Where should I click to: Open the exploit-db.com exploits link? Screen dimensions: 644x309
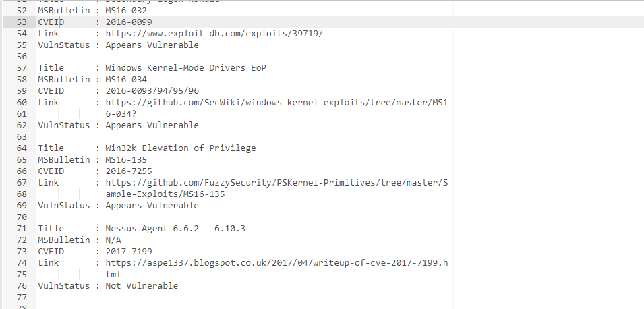(x=214, y=34)
